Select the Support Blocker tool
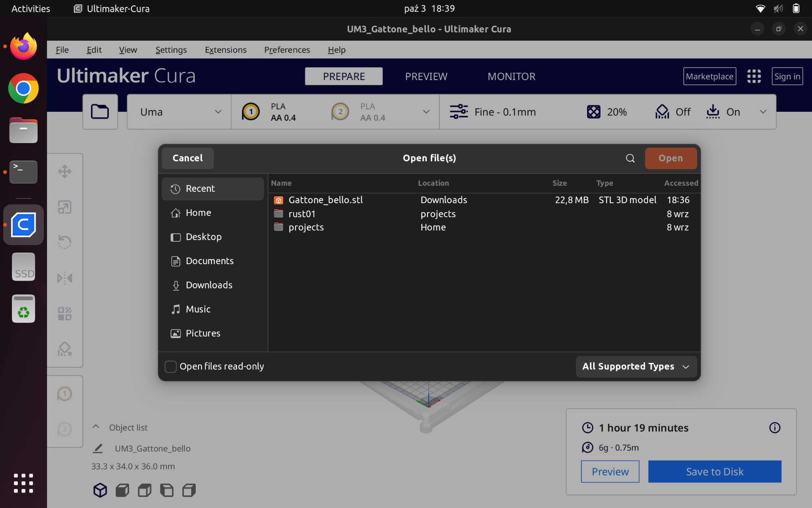Screen dimensions: 812x508 [65, 349]
